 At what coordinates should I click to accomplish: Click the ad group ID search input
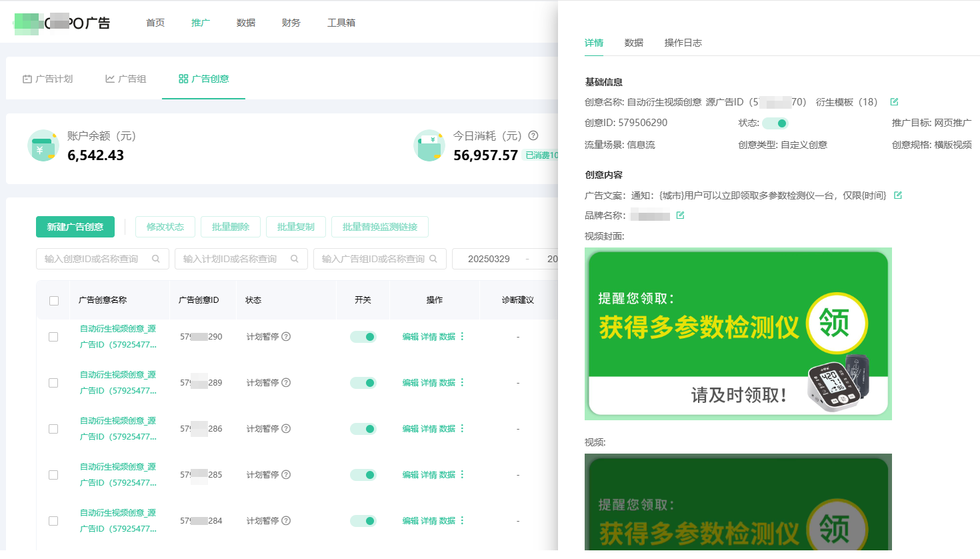(379, 259)
